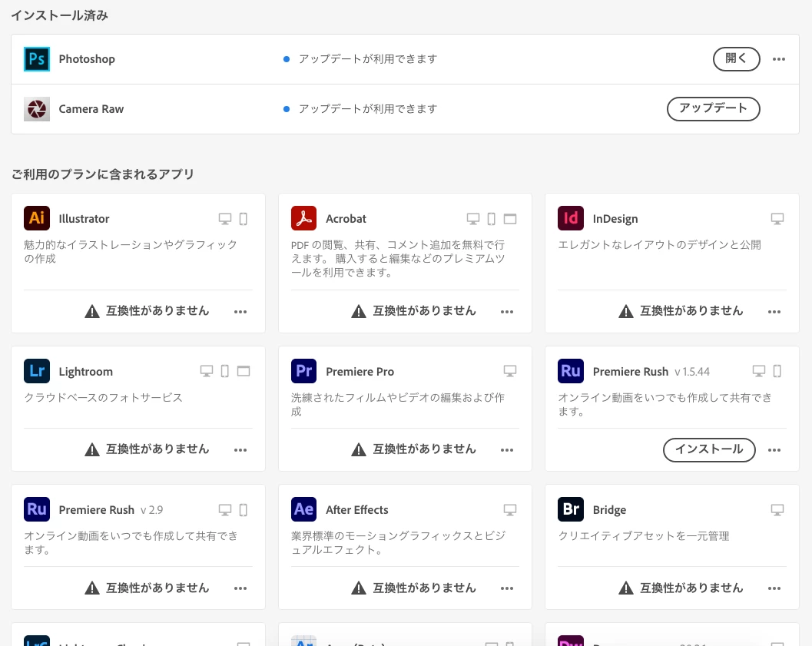Click the クラウドベースのフォトサービス description
The width and height of the screenshot is (812, 646).
tap(103, 398)
